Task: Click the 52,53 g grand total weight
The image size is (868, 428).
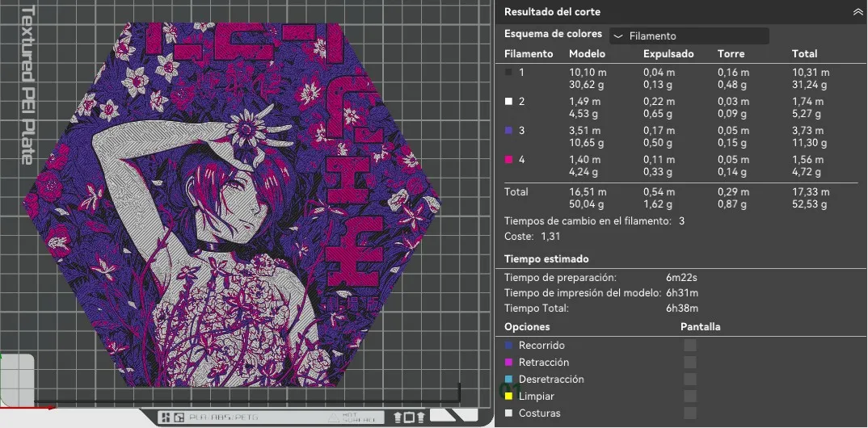Action: [809, 204]
